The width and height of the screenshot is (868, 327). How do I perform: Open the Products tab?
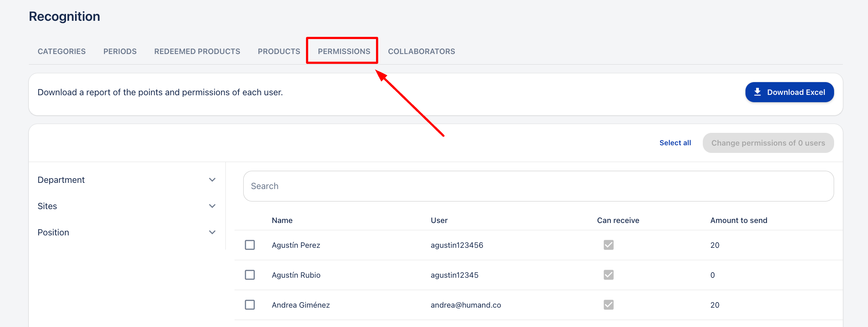coord(279,51)
